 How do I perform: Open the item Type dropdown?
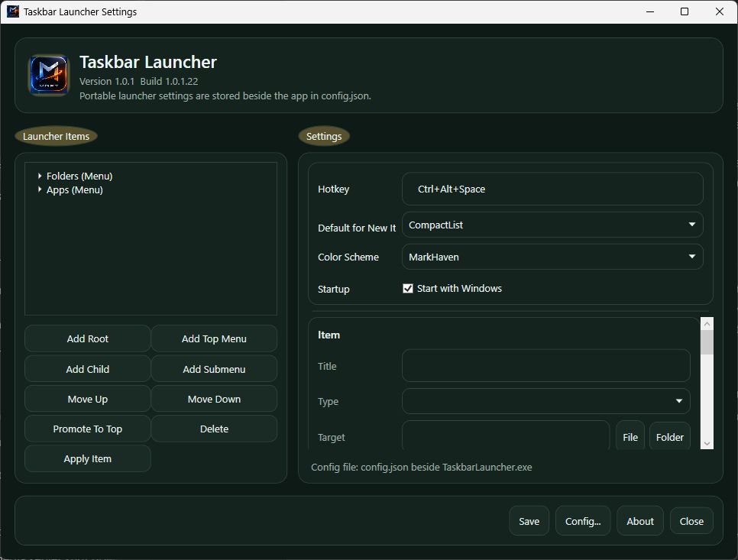coord(546,401)
